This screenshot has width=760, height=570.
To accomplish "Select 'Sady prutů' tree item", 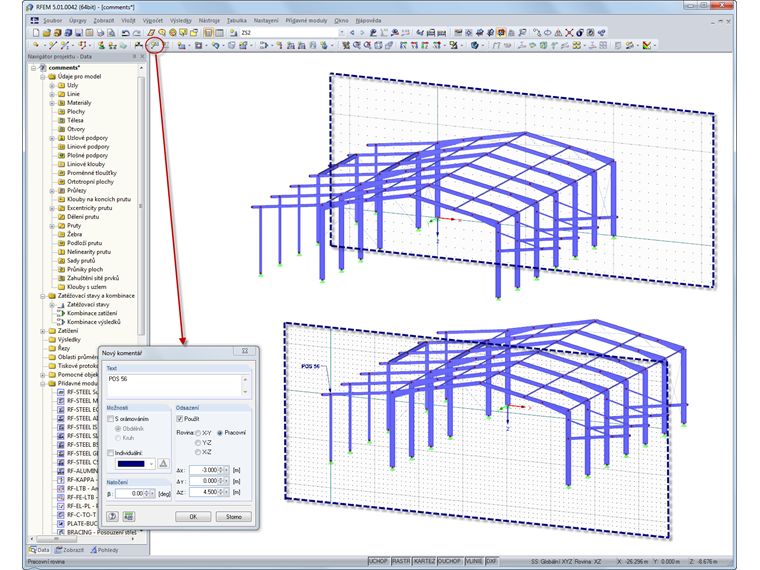I will coord(81,260).
